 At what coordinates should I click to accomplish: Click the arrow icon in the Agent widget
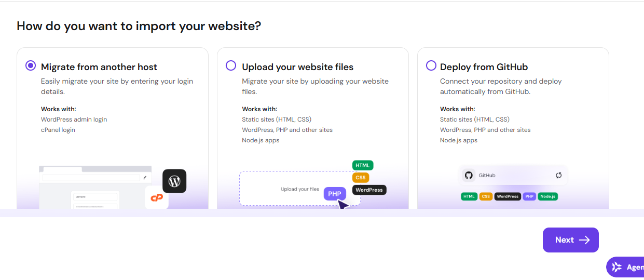(x=616, y=267)
